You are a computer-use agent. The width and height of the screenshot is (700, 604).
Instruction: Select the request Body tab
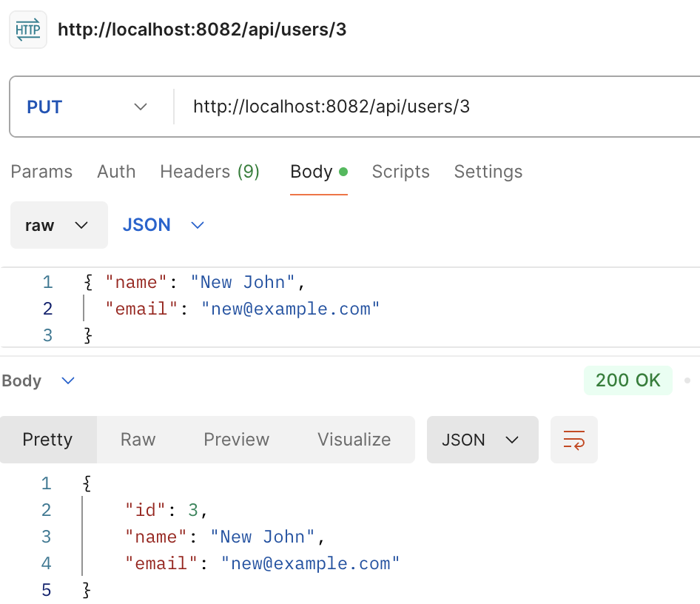319,172
